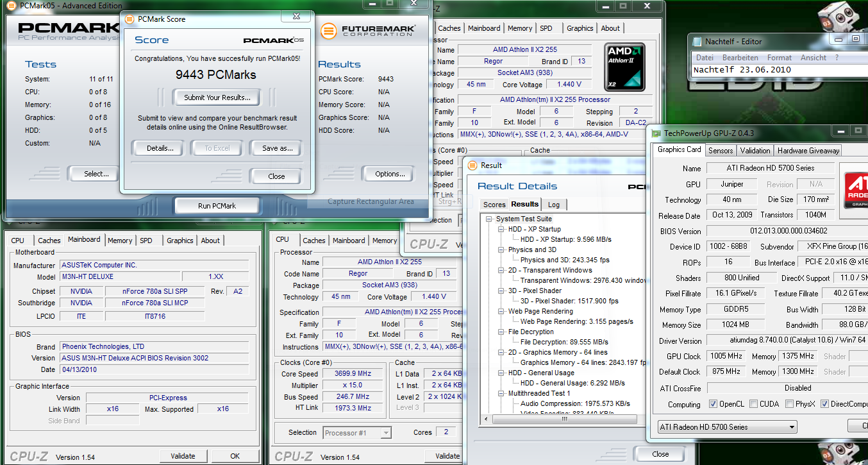Click the Run PCMark button
The image size is (868, 465).
[x=217, y=206]
